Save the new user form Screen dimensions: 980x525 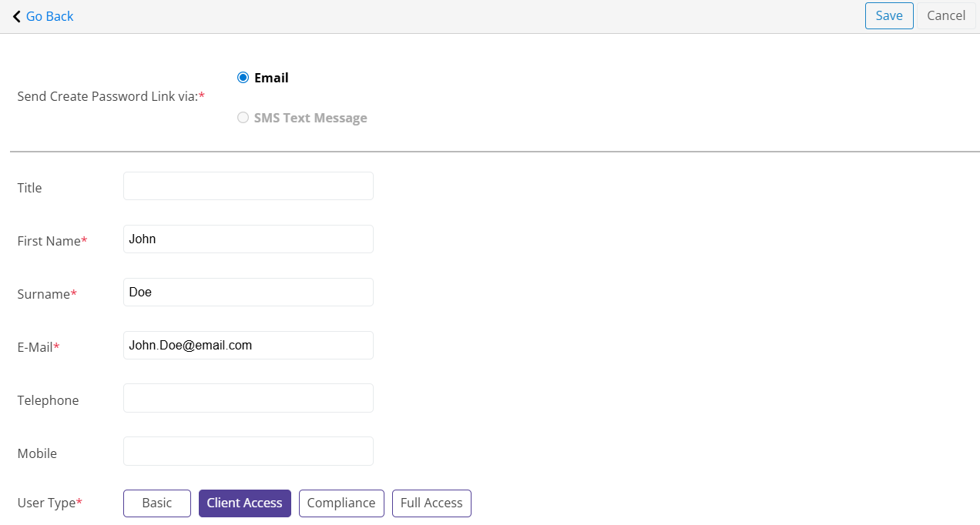889,16
